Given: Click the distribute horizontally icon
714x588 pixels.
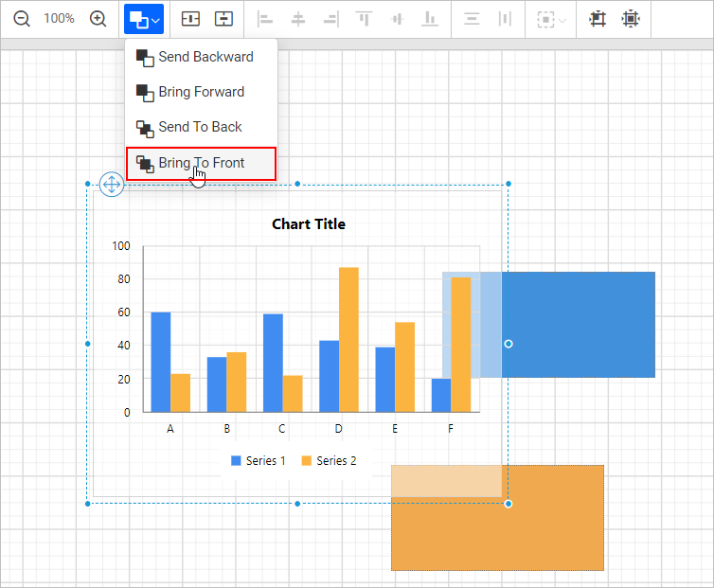Looking at the screenshot, I should pos(505,19).
